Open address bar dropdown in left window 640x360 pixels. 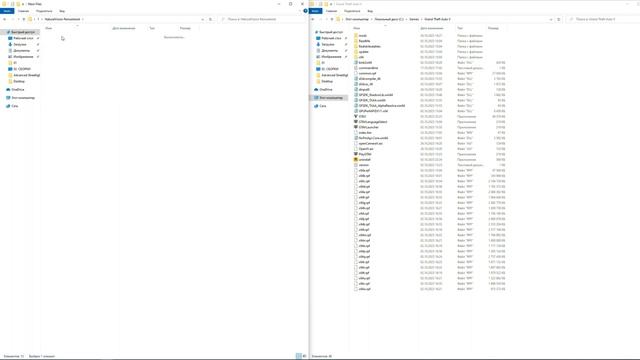pyautogui.click(x=202, y=19)
